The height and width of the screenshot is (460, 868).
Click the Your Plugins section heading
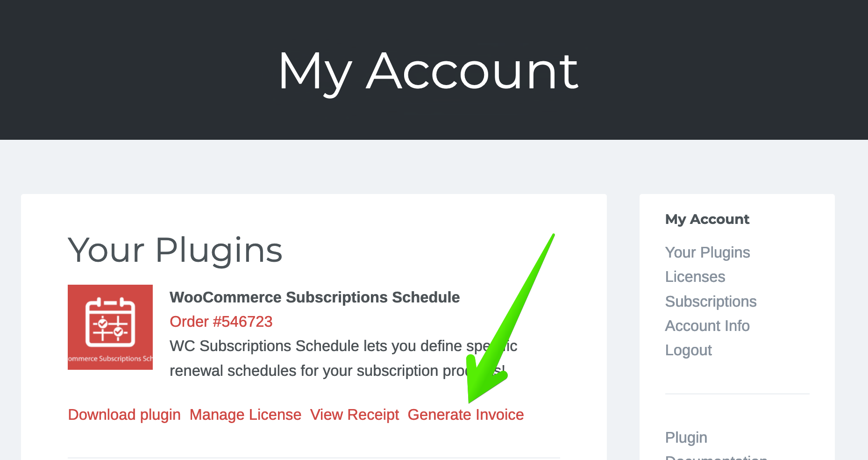click(175, 250)
